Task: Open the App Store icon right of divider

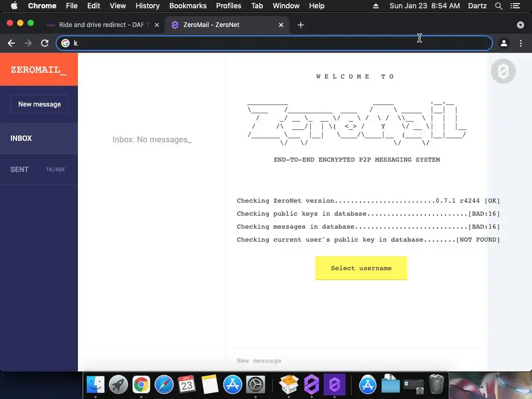Action: 368,385
